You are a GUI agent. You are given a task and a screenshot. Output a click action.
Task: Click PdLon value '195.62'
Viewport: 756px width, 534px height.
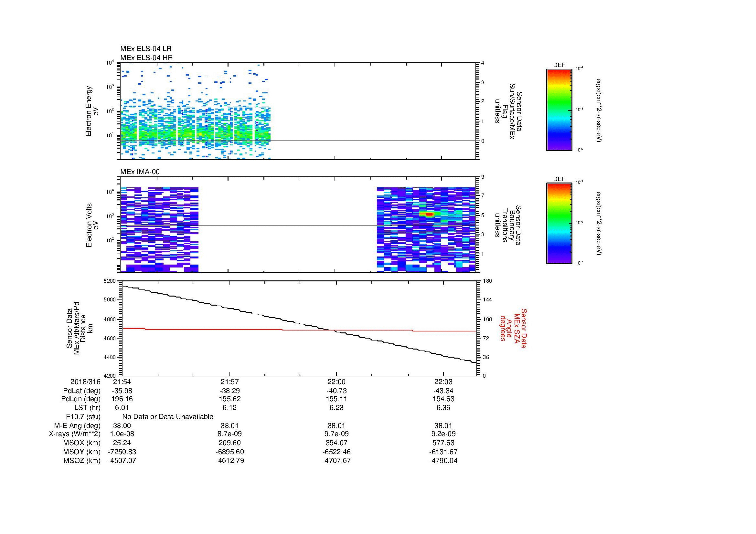pos(229,399)
